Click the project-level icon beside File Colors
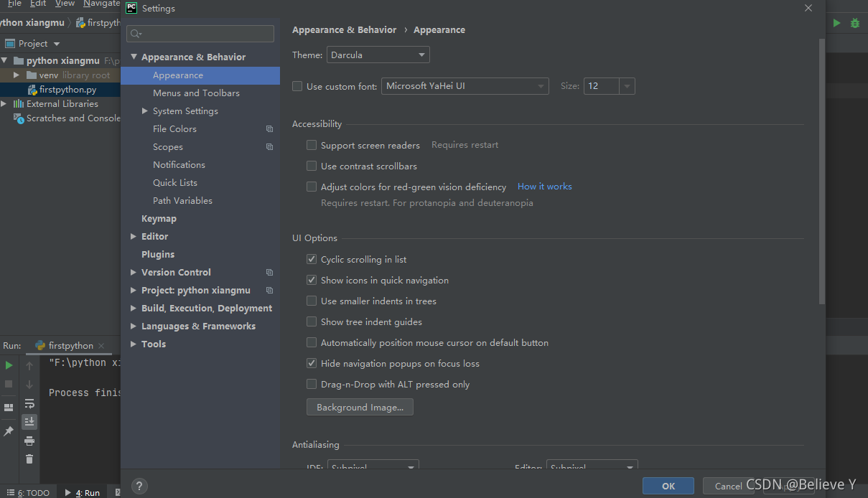This screenshot has height=498, width=868. (269, 129)
